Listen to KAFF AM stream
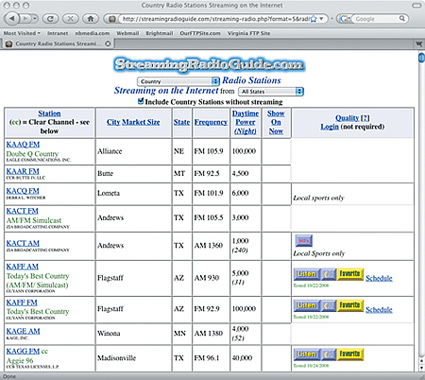Screen dimensions: 425x380 pos(306,274)
